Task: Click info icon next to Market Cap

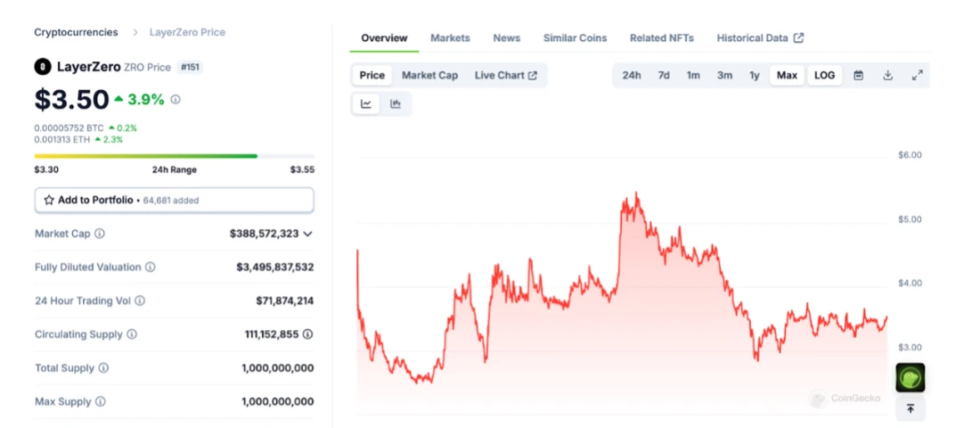Action: (x=100, y=234)
